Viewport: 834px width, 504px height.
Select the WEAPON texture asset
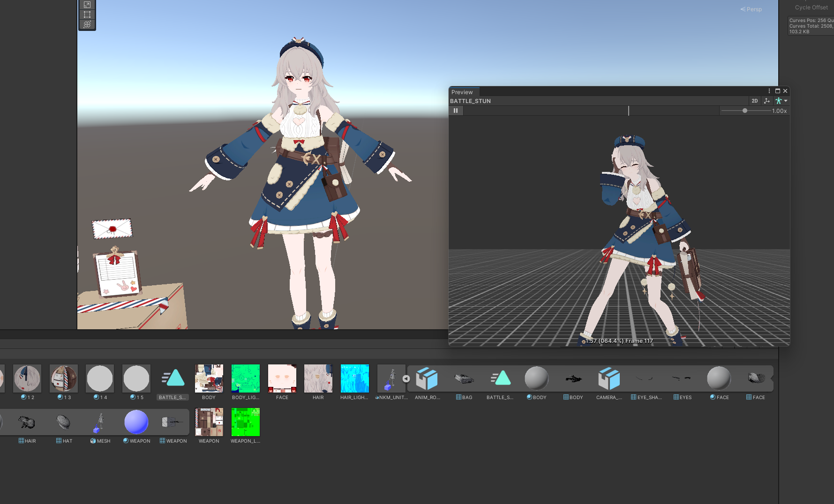(x=209, y=422)
